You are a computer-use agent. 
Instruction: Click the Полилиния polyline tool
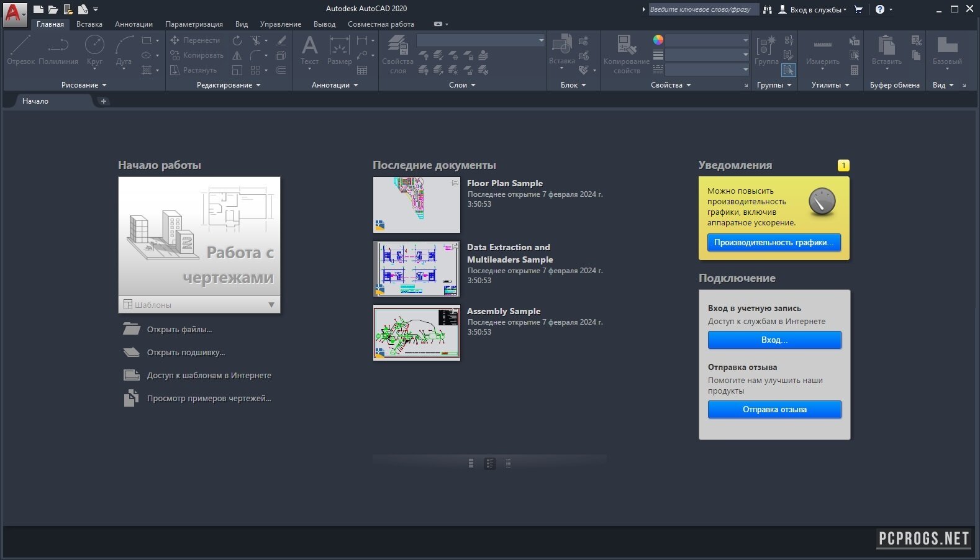tap(58, 50)
